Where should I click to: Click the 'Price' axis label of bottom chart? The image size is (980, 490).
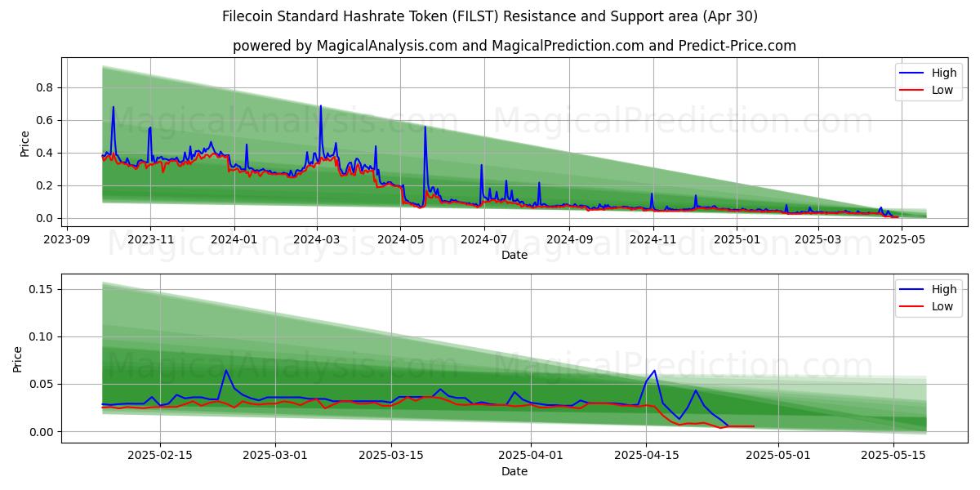click(18, 359)
